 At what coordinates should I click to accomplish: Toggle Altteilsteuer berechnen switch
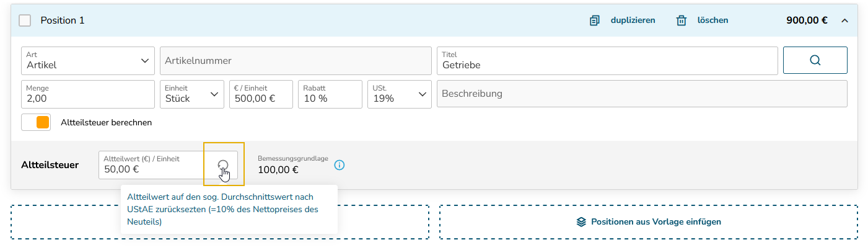tap(36, 122)
